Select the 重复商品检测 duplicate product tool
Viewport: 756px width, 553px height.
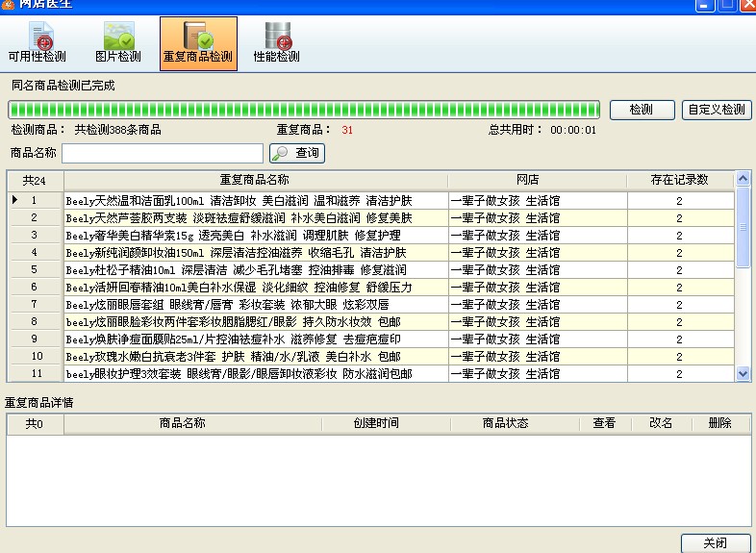(x=198, y=44)
